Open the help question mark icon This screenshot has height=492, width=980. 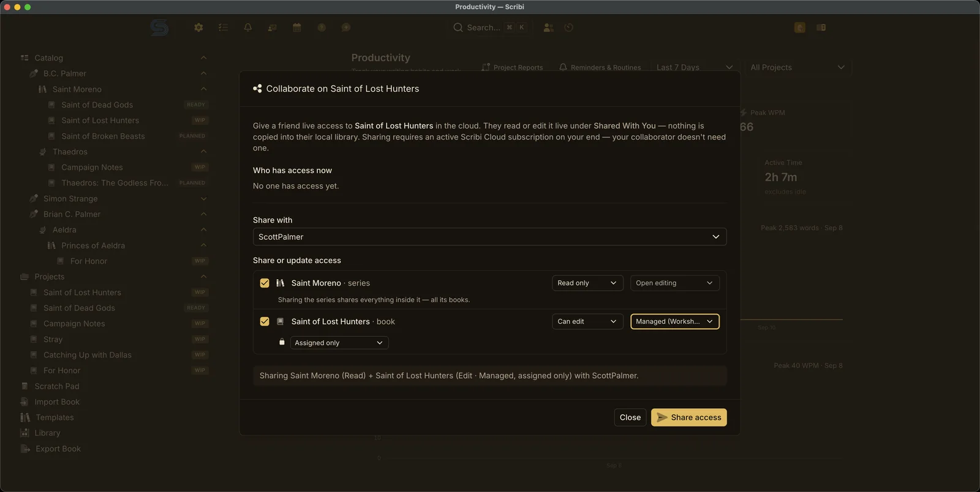click(x=322, y=28)
